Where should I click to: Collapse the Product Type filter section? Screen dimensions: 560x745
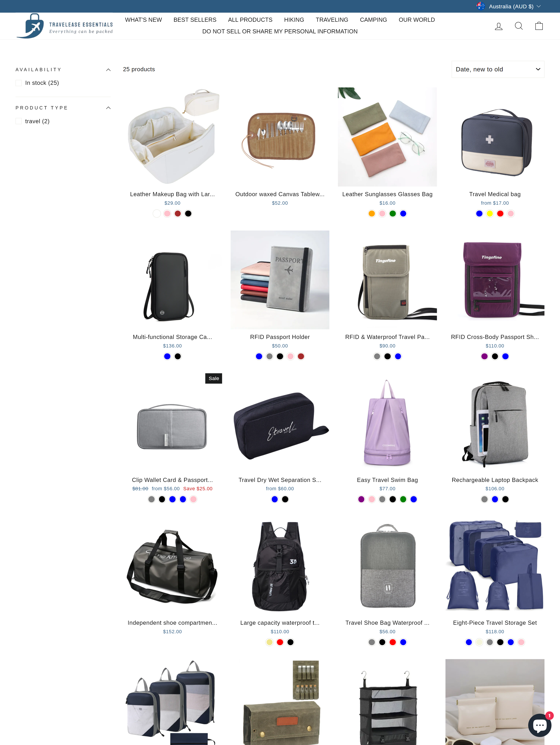pos(108,108)
